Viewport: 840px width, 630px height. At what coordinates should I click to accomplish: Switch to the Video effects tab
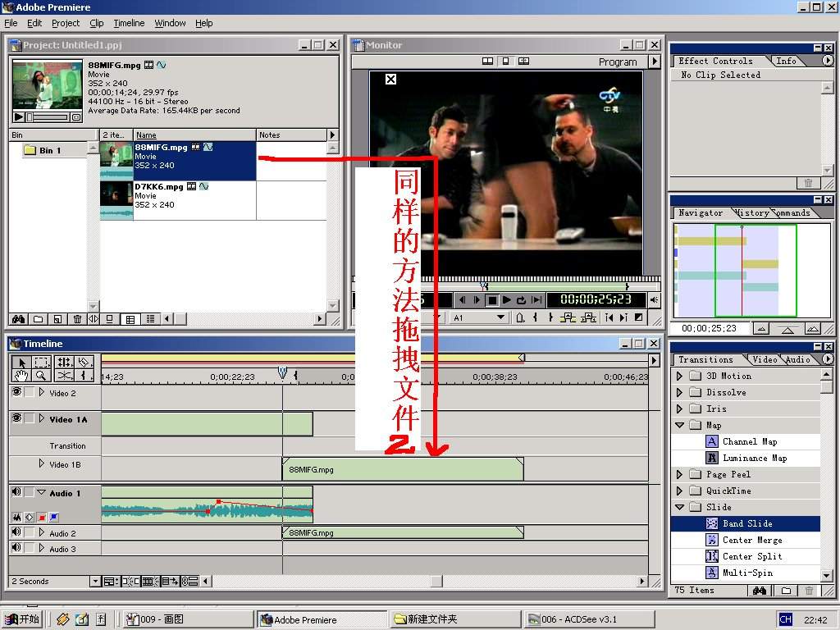[x=765, y=359]
